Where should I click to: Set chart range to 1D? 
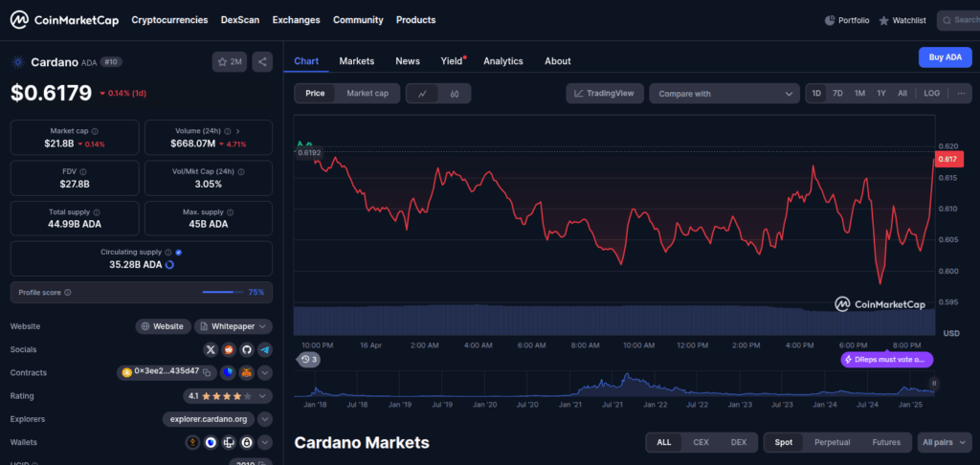[x=816, y=93]
